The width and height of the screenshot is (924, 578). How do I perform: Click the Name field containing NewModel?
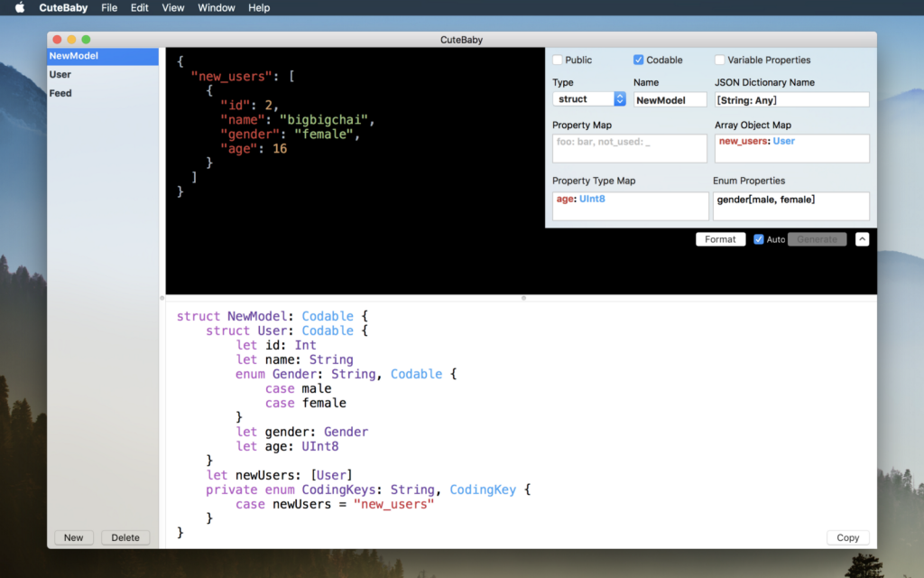click(x=670, y=100)
